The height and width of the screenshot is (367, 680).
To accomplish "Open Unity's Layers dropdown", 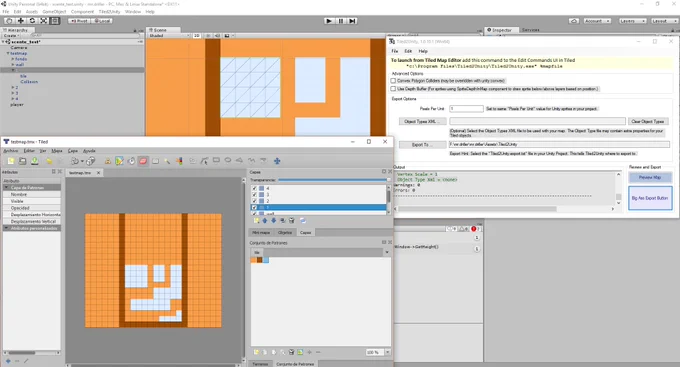I will 632,21.
